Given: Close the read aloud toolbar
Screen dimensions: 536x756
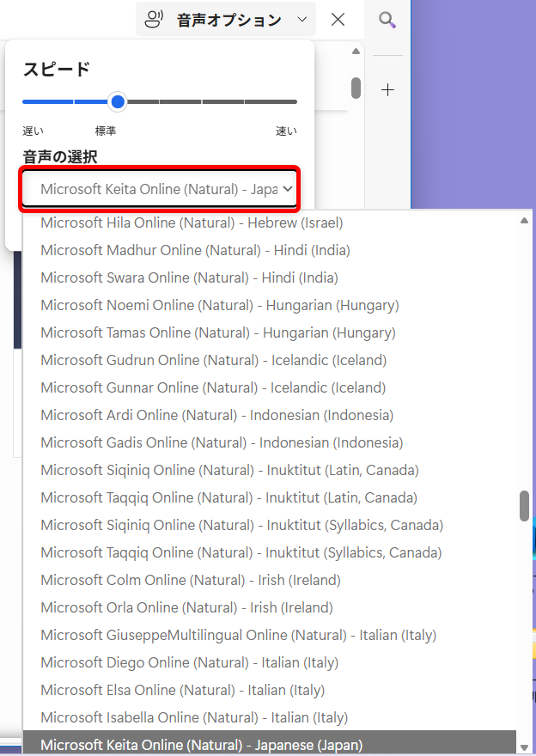Looking at the screenshot, I should 338,20.
